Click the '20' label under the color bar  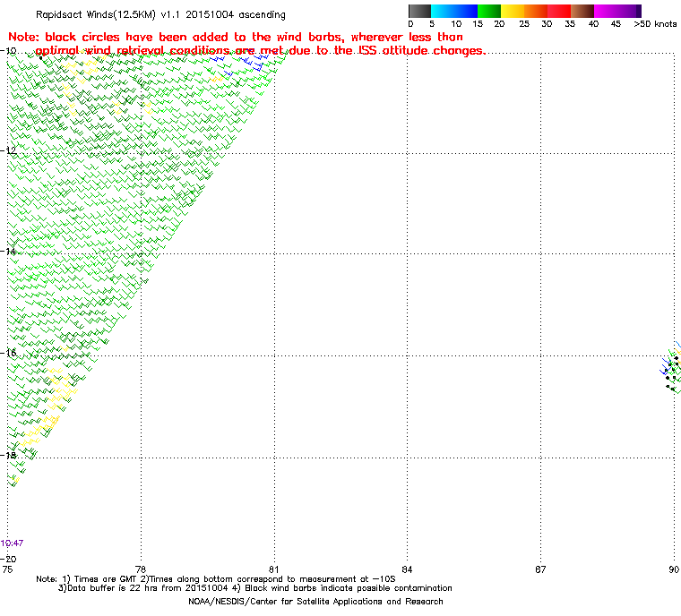(x=499, y=24)
